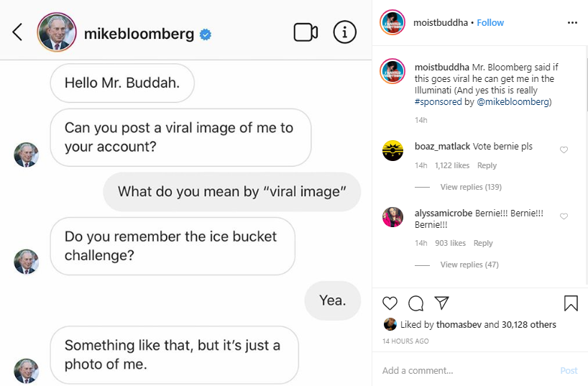The image size is (588, 386).
Task: Open the @mikebloomberg mention in caption
Action: pos(513,101)
